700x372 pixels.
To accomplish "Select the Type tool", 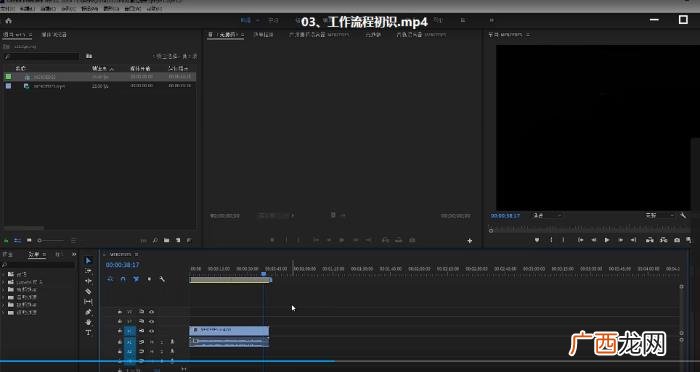I will 88,332.
